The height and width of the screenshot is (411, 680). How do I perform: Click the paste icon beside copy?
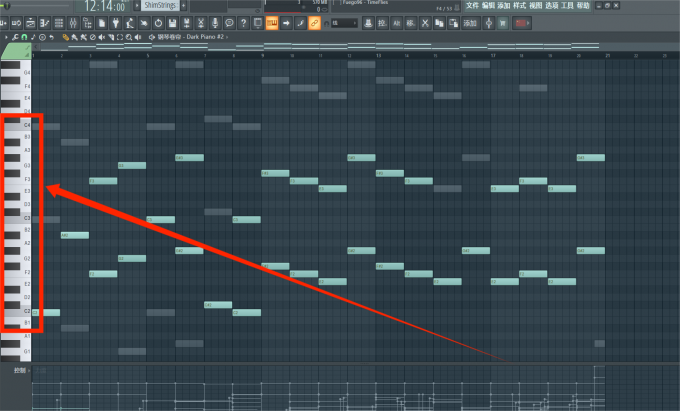(x=454, y=23)
